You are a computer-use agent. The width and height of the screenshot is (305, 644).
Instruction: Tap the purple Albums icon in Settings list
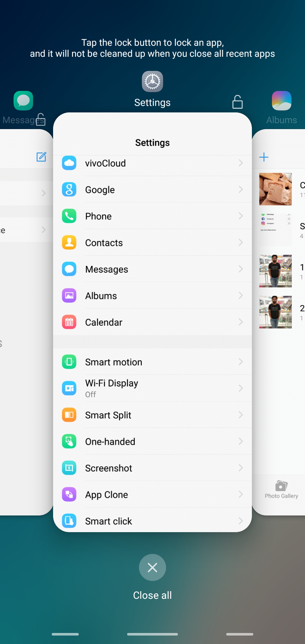(69, 296)
